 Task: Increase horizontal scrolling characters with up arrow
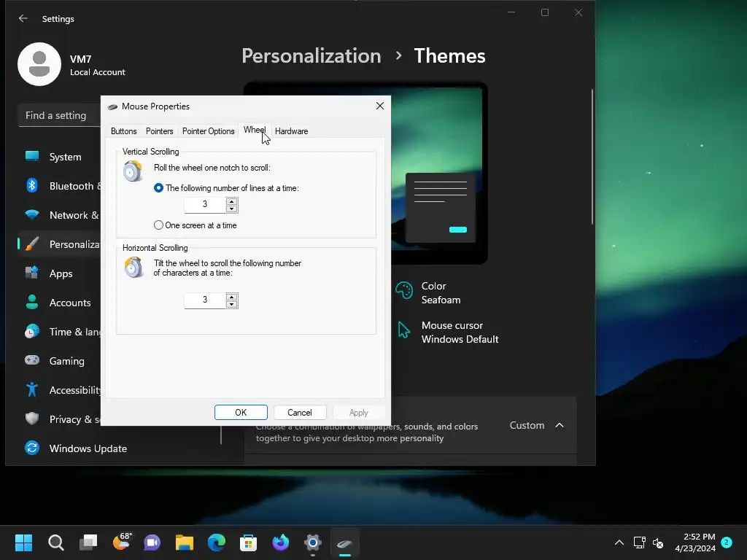[231, 297]
